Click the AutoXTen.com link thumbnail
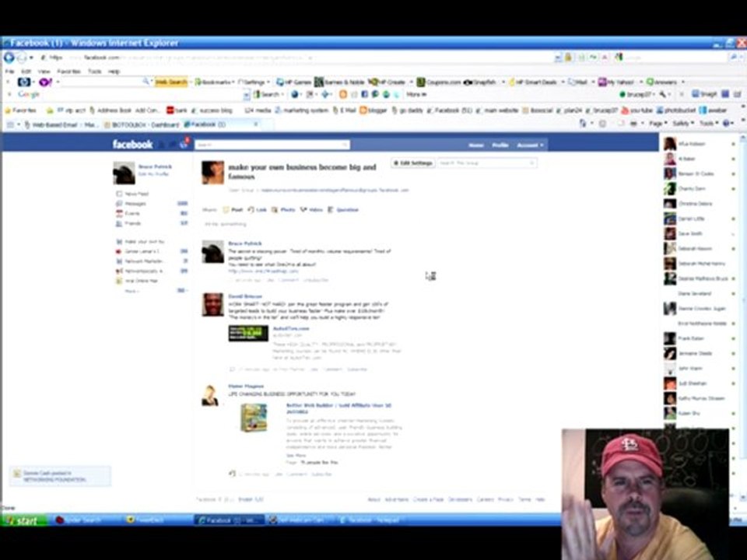This screenshot has height=560, width=747. pyautogui.click(x=248, y=334)
